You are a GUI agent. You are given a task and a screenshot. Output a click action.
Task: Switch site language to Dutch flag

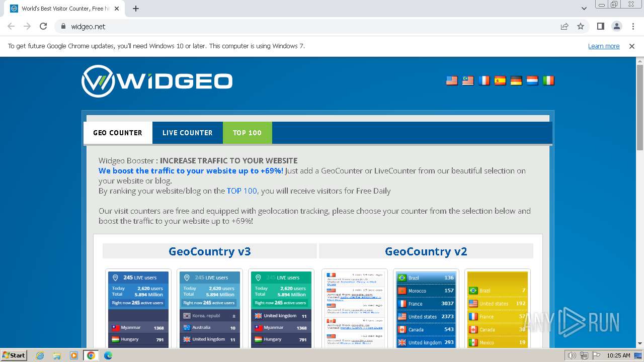coord(532,80)
